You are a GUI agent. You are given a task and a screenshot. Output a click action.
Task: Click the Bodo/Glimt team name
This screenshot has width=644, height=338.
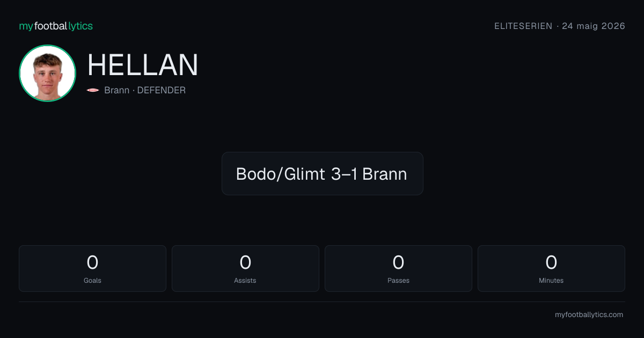pyautogui.click(x=280, y=174)
